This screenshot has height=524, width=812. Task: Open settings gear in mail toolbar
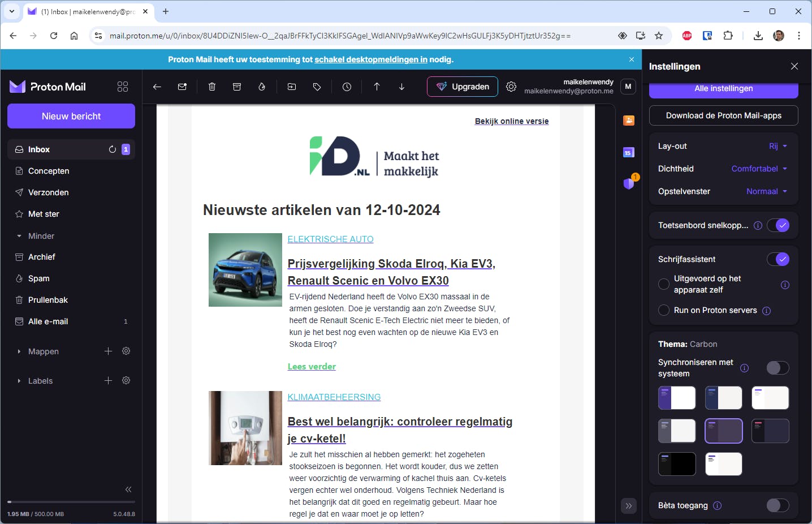511,87
